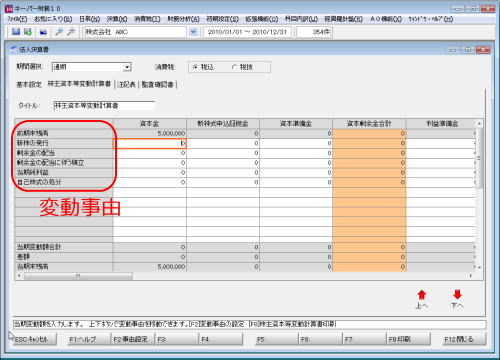Click the 資本剰余金合計 column header
Image resolution: width=500 pixels, height=360 pixels.
(369, 124)
